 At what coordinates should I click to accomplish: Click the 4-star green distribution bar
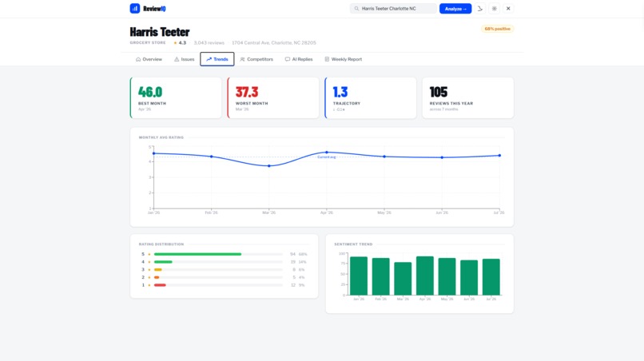[163, 262]
